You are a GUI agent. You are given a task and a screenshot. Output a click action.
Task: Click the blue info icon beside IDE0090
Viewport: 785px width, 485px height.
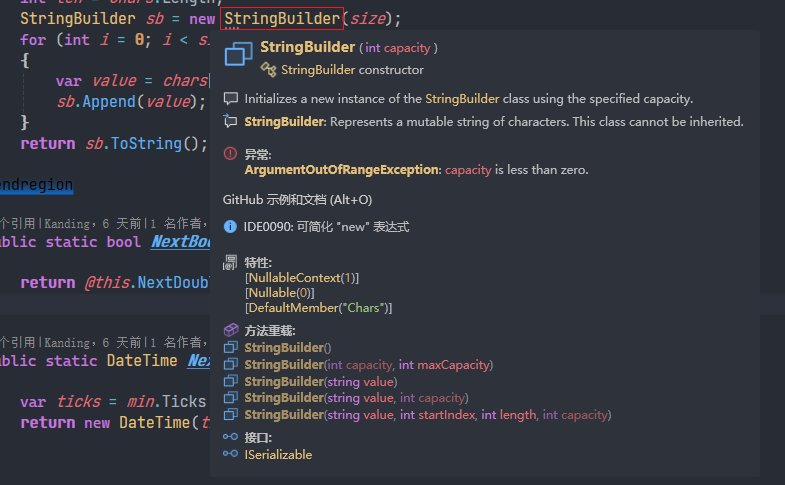[231, 227]
